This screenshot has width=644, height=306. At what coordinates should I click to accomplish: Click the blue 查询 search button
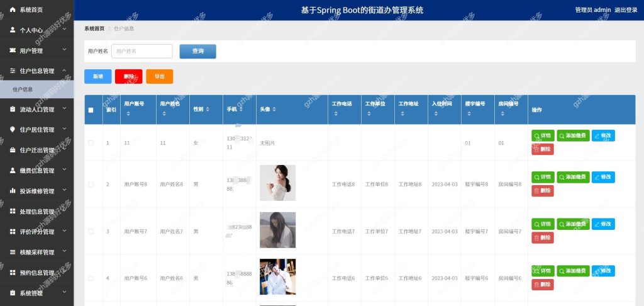point(198,52)
